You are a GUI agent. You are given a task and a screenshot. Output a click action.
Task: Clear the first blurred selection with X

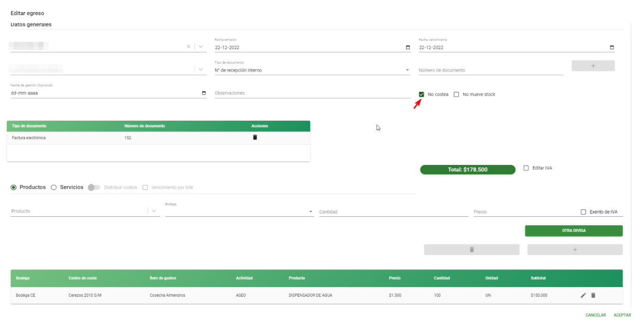[x=188, y=47]
